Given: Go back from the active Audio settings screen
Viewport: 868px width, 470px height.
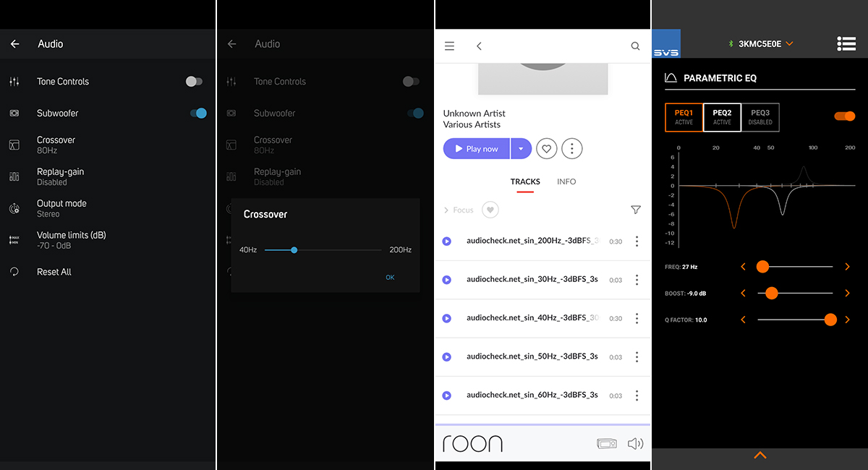Looking at the screenshot, I should [x=14, y=44].
